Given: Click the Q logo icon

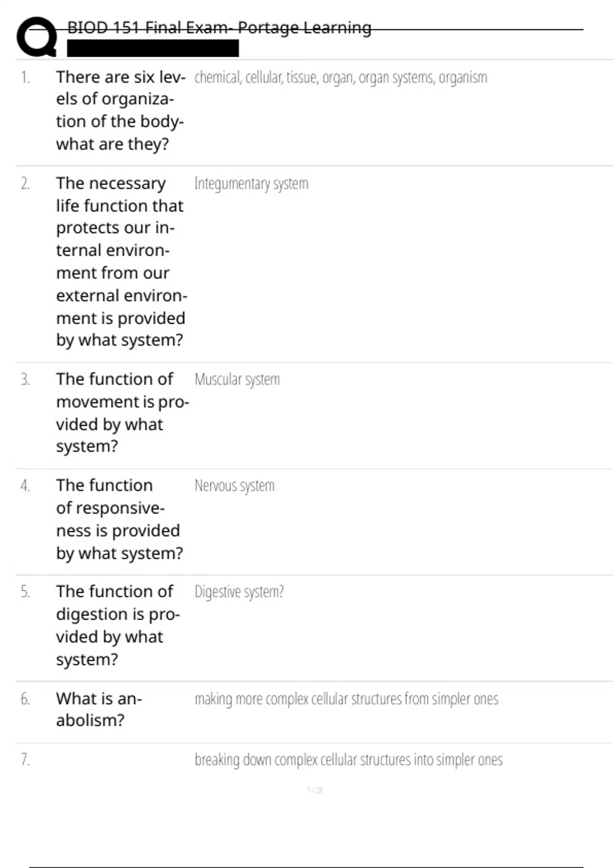Looking at the screenshot, I should [37, 37].
